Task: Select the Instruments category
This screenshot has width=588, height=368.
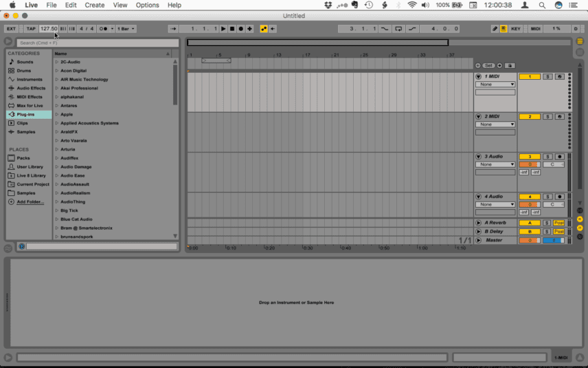Action: (x=30, y=79)
